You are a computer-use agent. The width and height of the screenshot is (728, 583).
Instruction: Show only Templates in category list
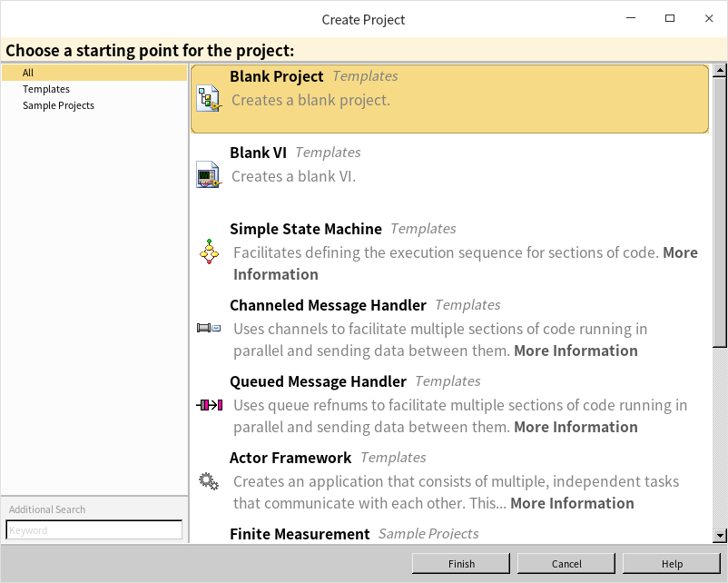click(x=46, y=89)
